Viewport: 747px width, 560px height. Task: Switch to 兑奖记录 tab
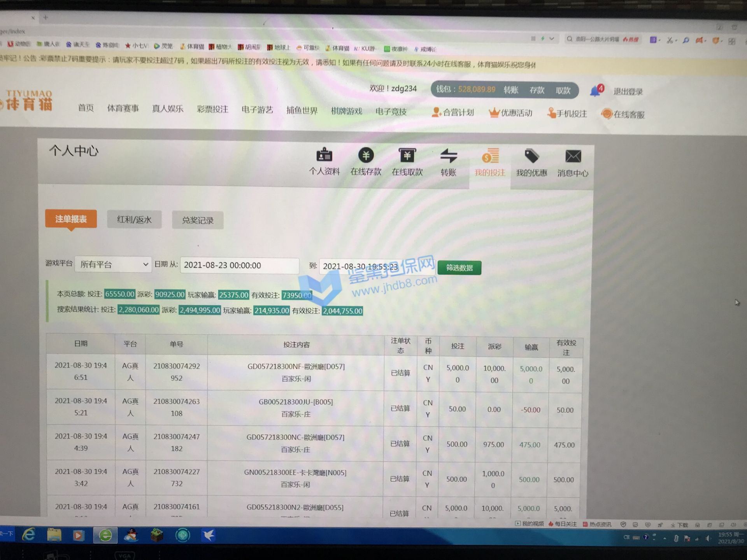[x=198, y=220]
